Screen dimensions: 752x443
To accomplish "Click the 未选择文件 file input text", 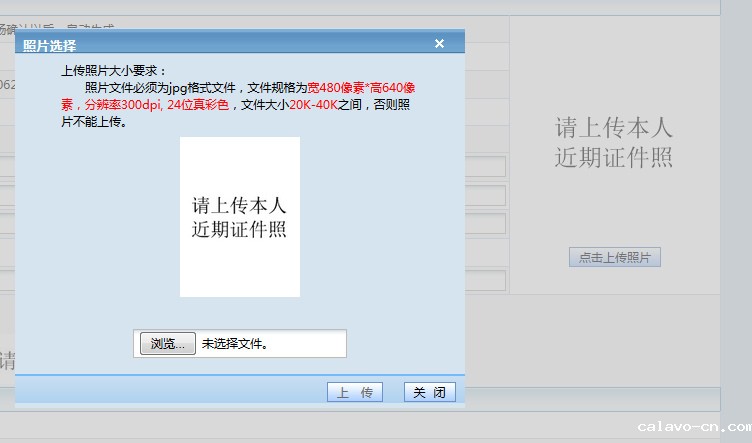I will 236,344.
